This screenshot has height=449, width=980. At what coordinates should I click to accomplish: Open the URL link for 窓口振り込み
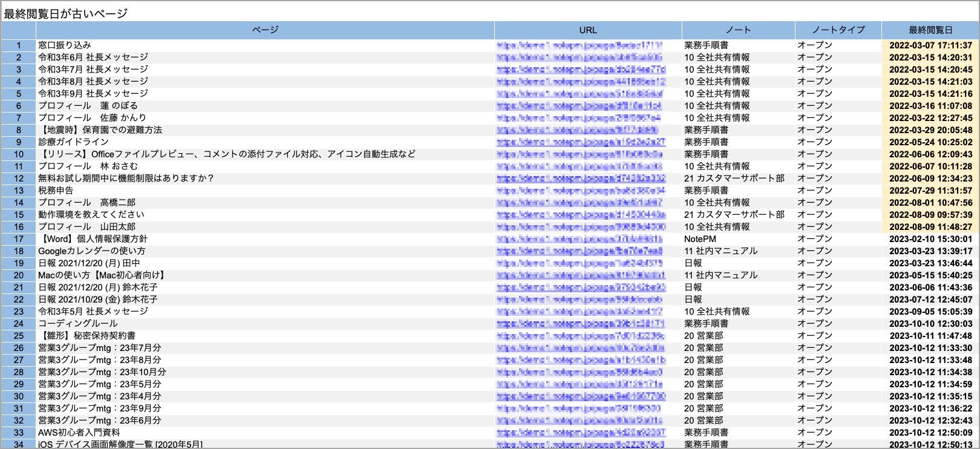579,45
